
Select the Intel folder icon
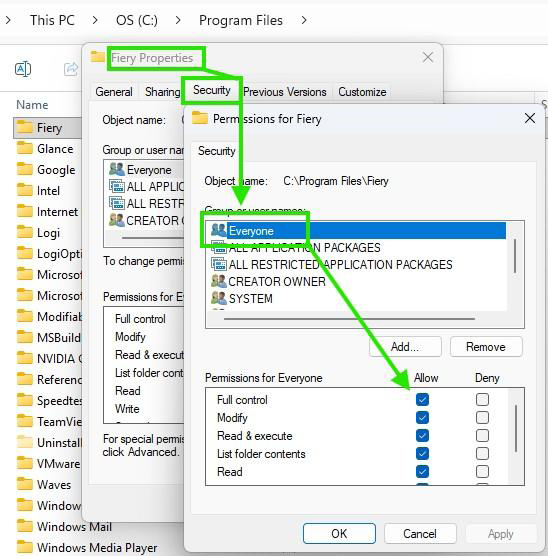[24, 190]
